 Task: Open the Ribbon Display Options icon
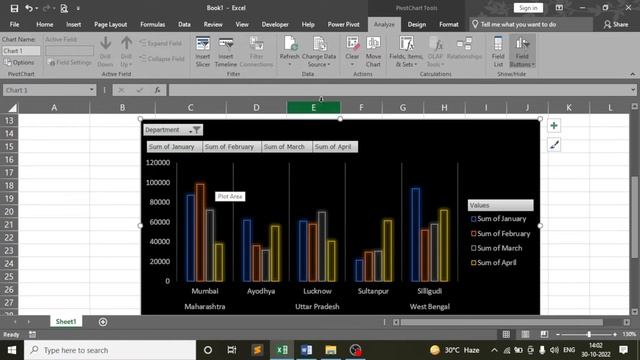coord(559,8)
